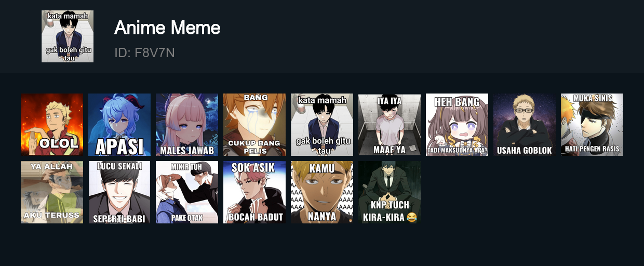Viewport: 644px width, 266px height.
Task: Select the SOK ASIK BOCAH BADUT sticker
Action: click(x=254, y=192)
